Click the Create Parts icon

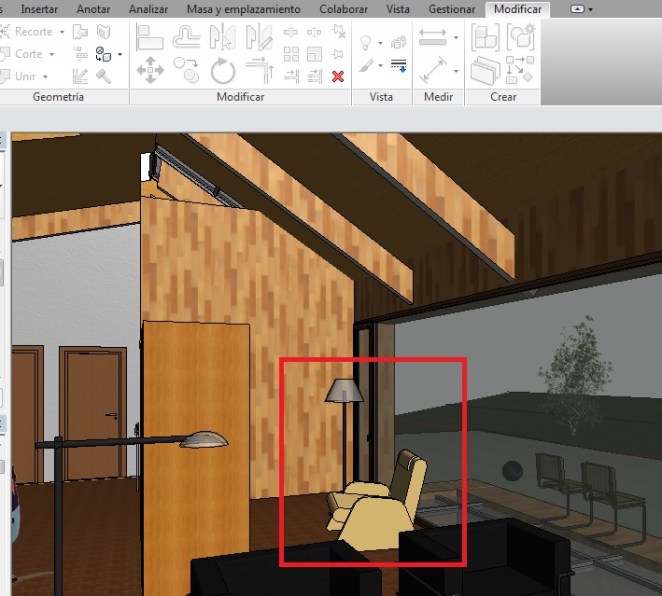(520, 38)
